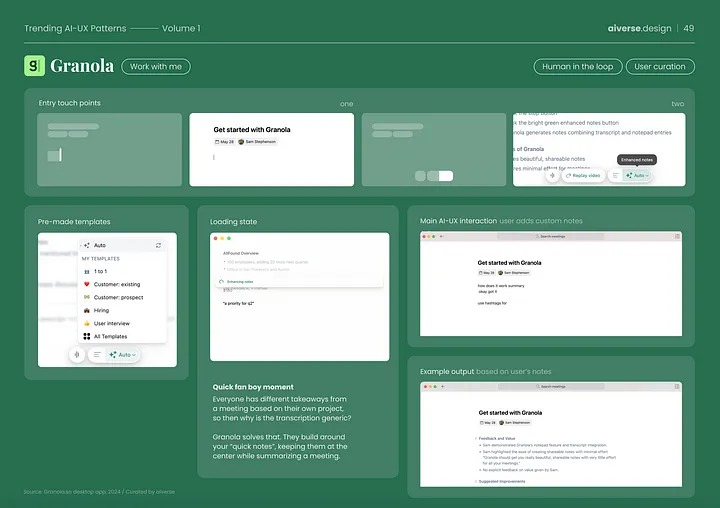Click the Quick fan boy moment heading
720x508 pixels.
coord(253,387)
